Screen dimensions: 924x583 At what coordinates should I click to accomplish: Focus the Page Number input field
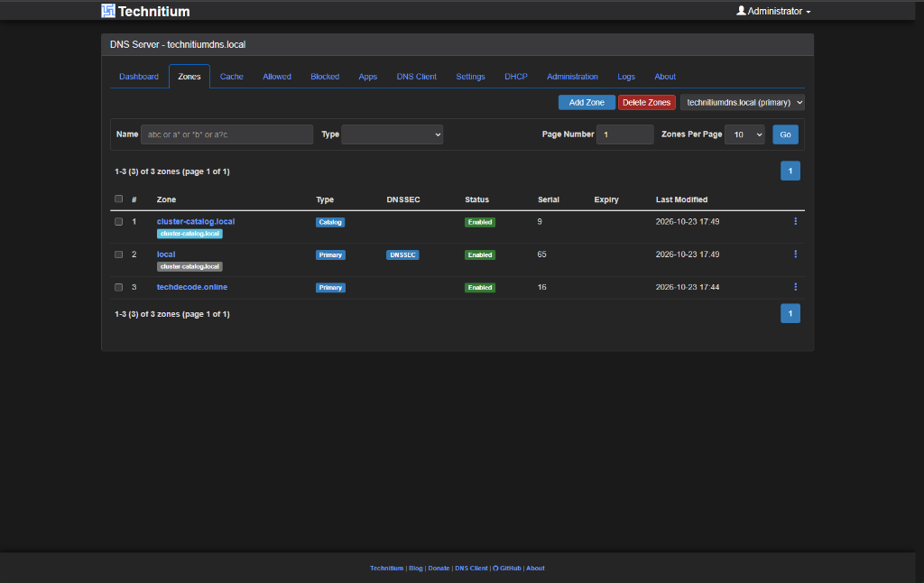[624, 134]
